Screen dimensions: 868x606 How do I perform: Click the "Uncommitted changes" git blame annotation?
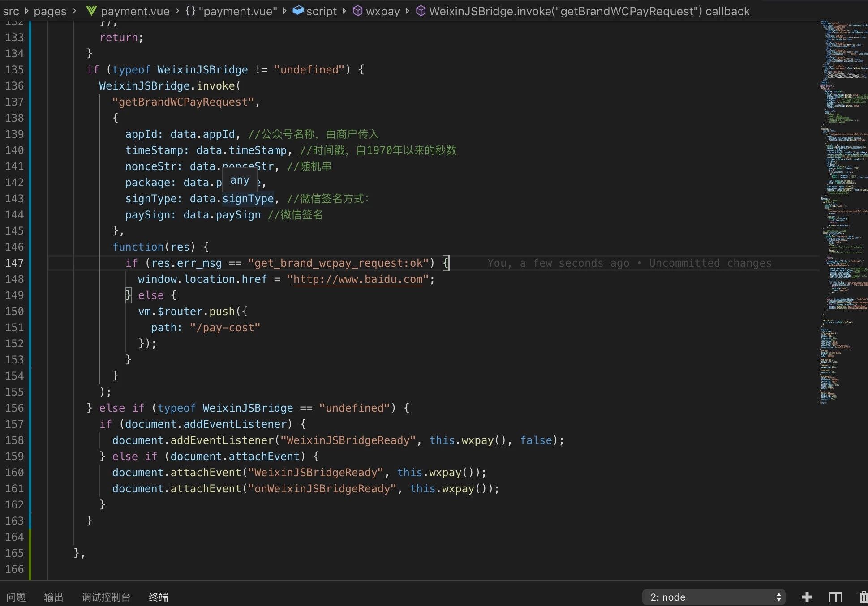coord(710,263)
